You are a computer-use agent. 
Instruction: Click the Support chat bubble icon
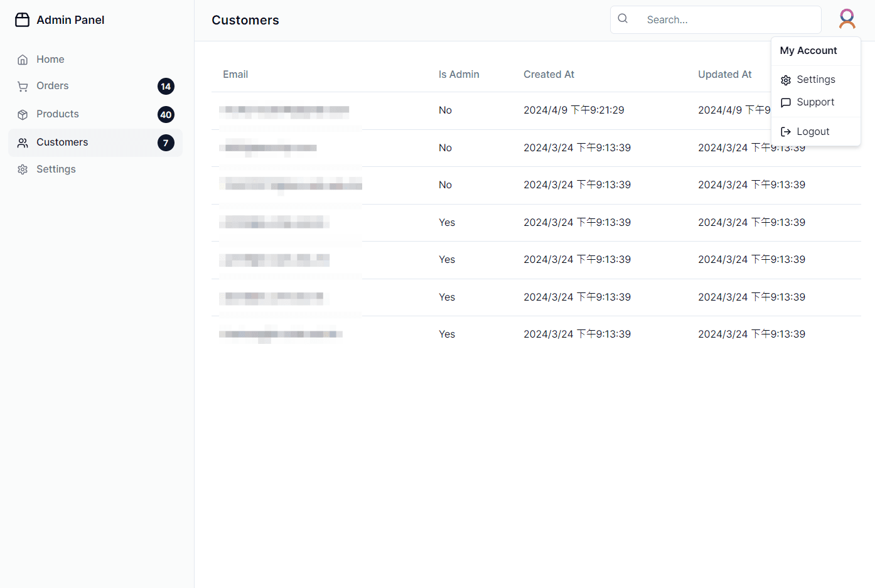click(x=786, y=103)
